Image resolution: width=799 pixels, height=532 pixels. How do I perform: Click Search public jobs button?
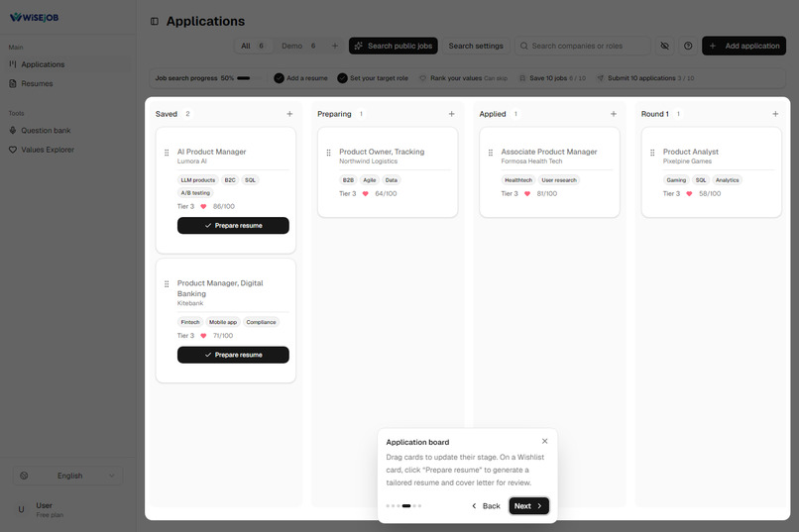point(394,46)
